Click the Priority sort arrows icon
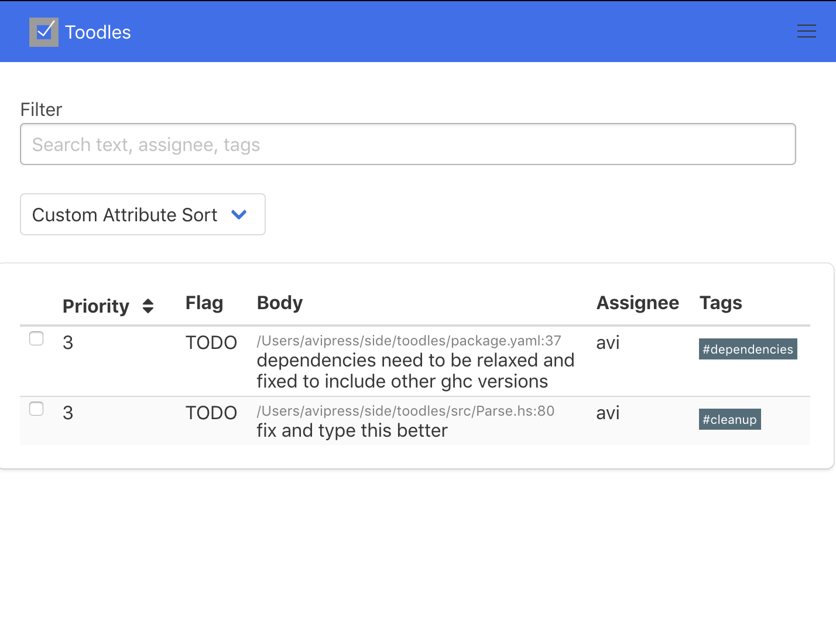This screenshot has height=644, width=836. tap(148, 306)
